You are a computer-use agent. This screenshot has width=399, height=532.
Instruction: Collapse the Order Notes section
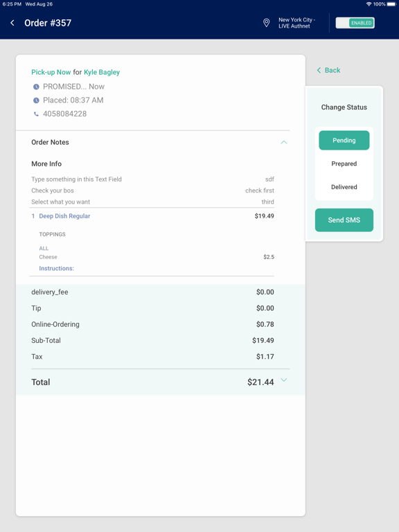tap(283, 142)
